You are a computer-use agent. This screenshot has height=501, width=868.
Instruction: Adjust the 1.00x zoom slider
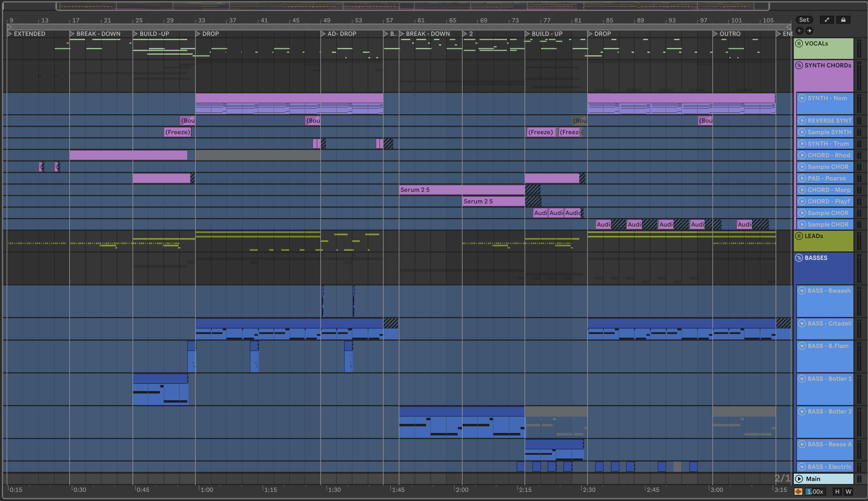(815, 491)
